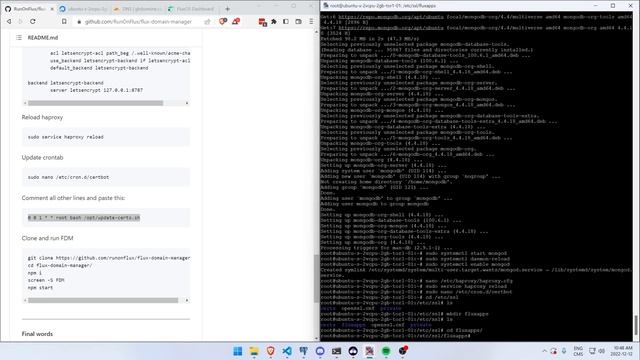Switch to the DNS Cloudflare tab
640x360 pixels.
coord(138,9)
